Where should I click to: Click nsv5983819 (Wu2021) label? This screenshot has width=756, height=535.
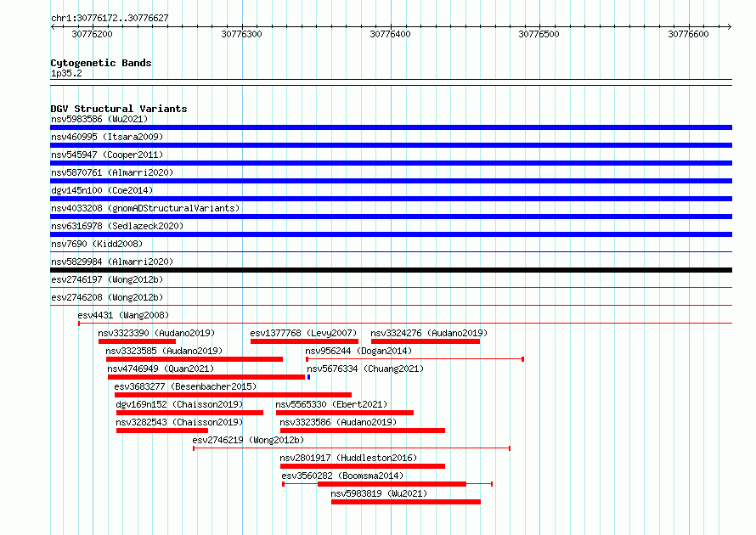click(x=379, y=493)
